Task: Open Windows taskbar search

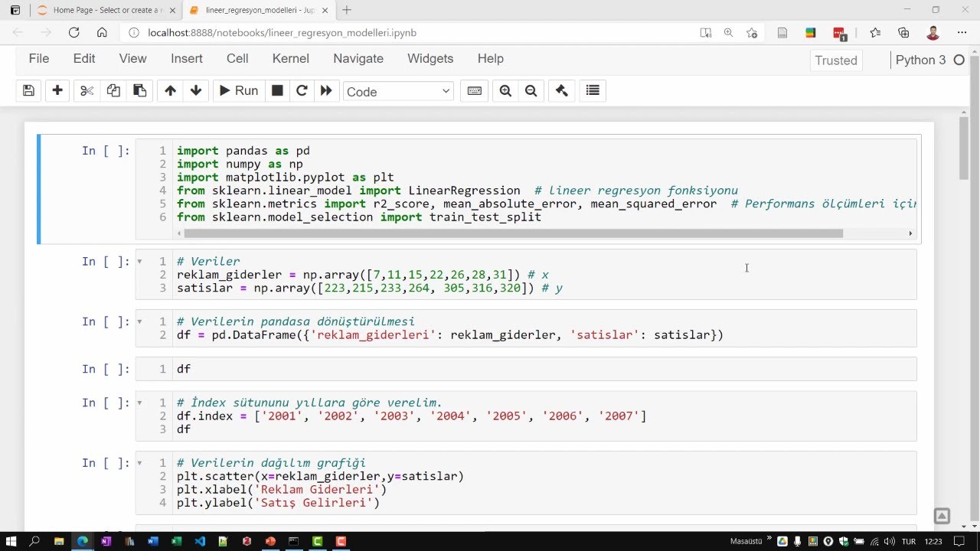Action: [x=34, y=541]
